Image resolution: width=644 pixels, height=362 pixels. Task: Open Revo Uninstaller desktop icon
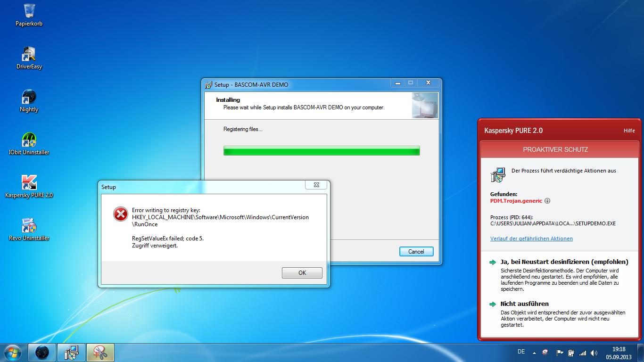[x=29, y=230]
